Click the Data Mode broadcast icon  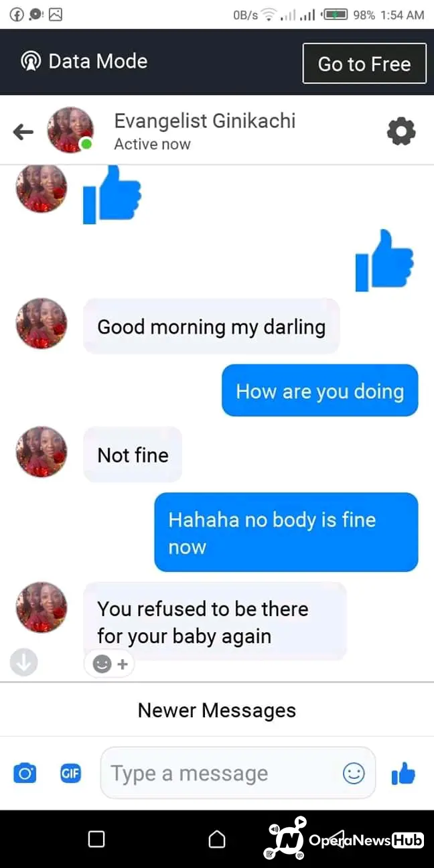31,62
